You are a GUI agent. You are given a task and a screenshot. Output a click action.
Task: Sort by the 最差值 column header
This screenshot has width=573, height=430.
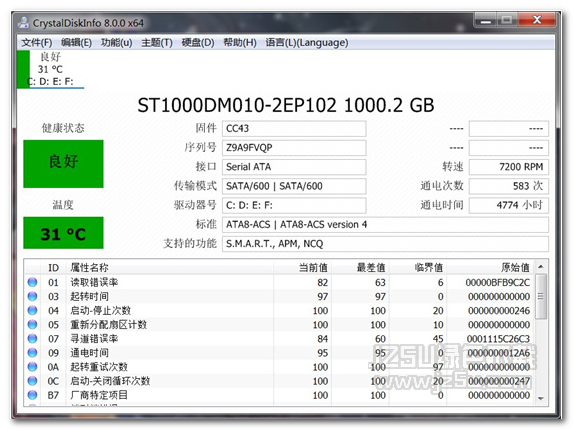(x=360, y=267)
